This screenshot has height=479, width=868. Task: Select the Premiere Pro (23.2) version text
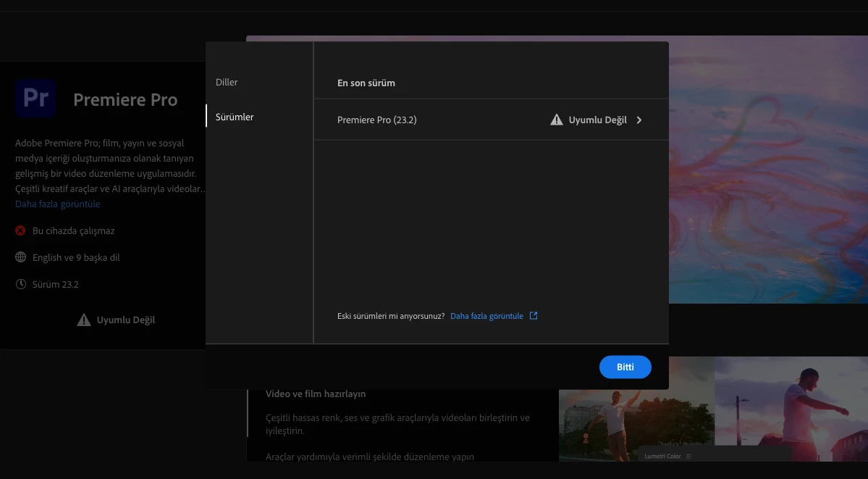pos(377,120)
